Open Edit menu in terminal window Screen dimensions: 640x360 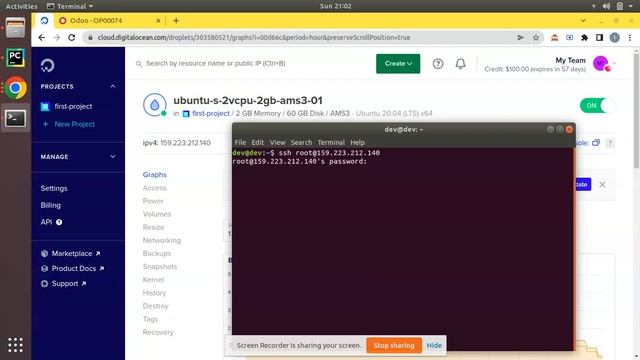click(x=258, y=142)
